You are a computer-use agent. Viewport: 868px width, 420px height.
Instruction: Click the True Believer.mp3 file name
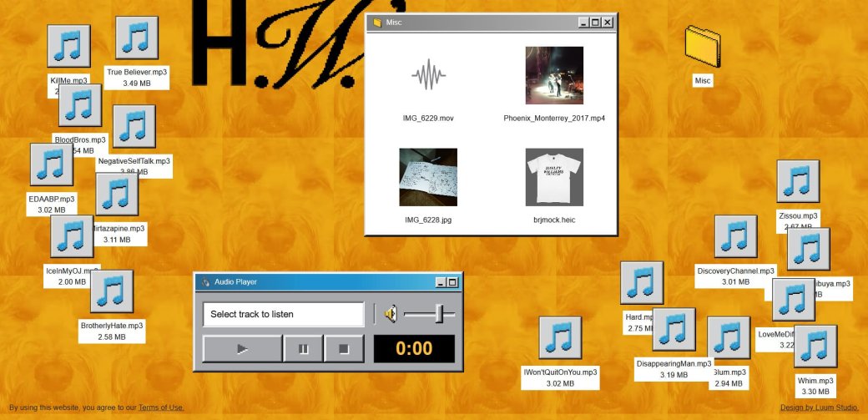point(137,72)
